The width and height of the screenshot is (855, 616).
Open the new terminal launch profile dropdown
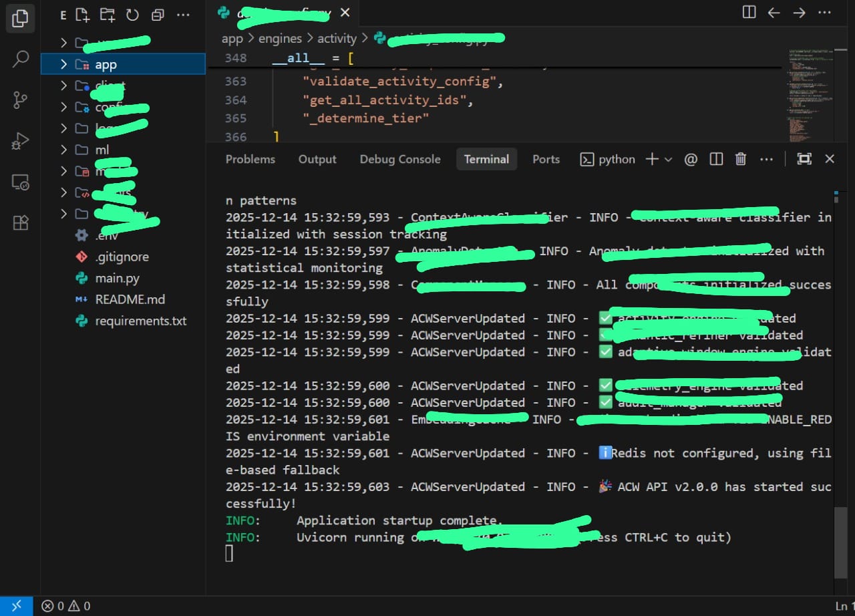point(668,159)
